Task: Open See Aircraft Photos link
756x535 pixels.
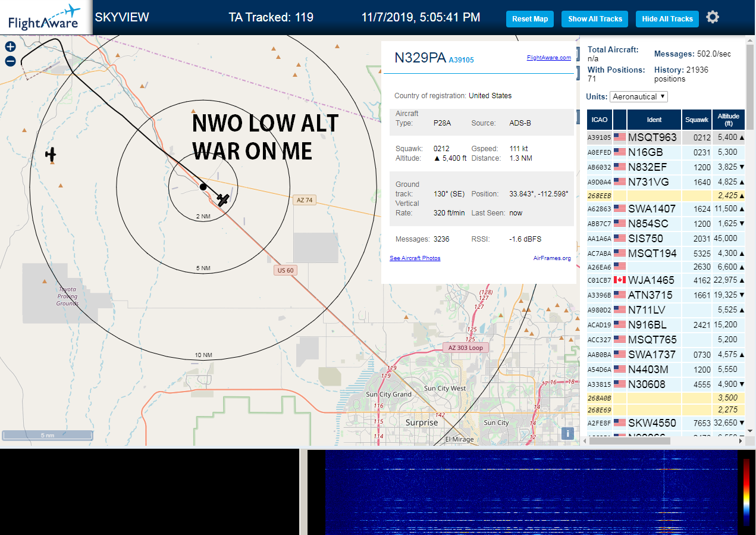Action: click(x=415, y=258)
